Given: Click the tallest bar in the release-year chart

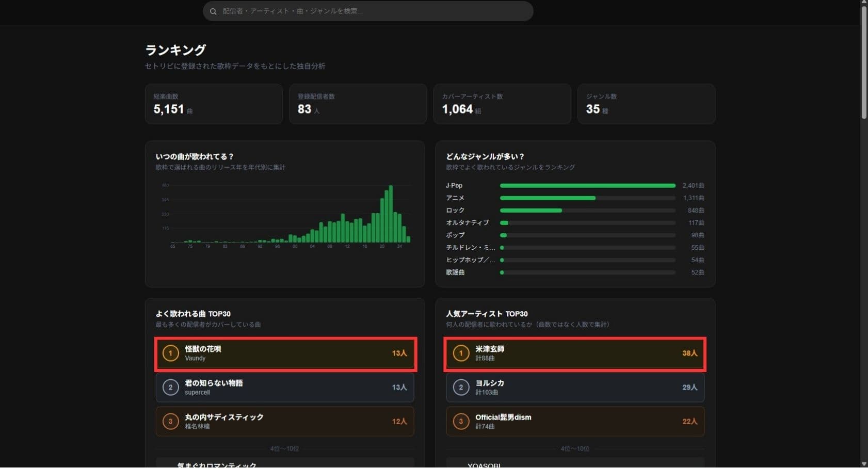Looking at the screenshot, I should [x=391, y=214].
